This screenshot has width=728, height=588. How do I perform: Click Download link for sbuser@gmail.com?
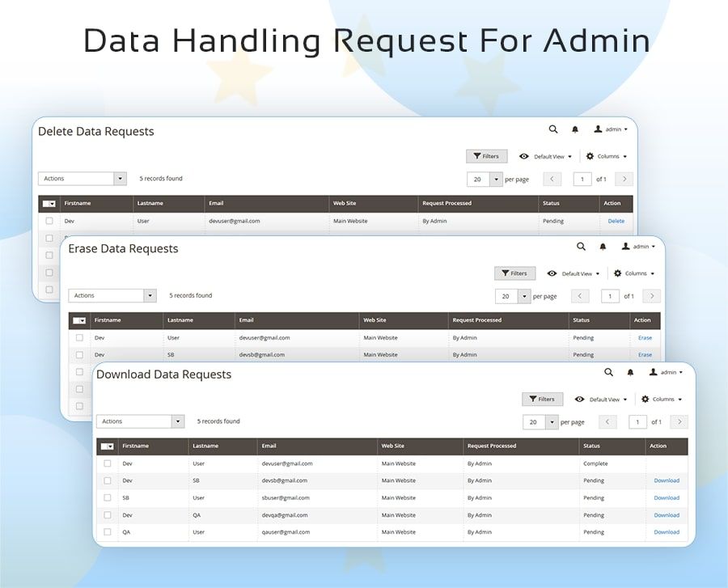coord(667,497)
